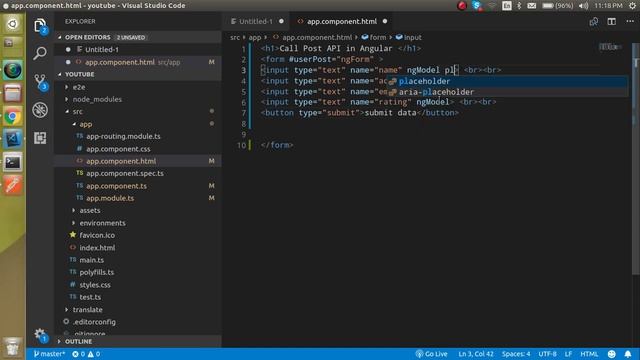640x360 pixels.
Task: Open notifications bell in status bar
Action: [x=628, y=354]
